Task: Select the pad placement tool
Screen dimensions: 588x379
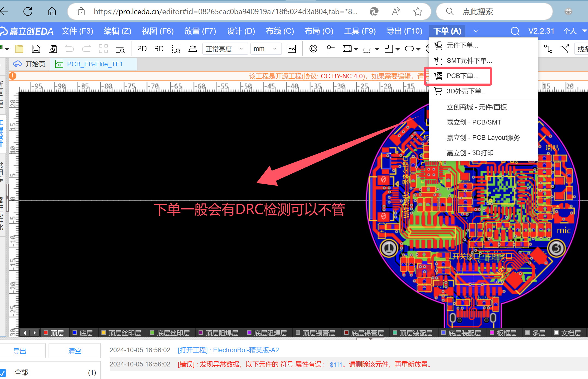Action: (330, 49)
